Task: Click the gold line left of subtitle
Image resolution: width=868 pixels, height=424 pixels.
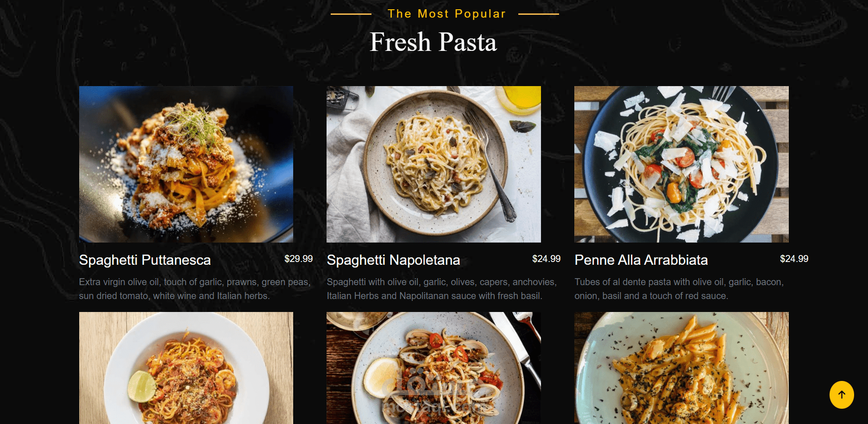Action: pyautogui.click(x=351, y=14)
